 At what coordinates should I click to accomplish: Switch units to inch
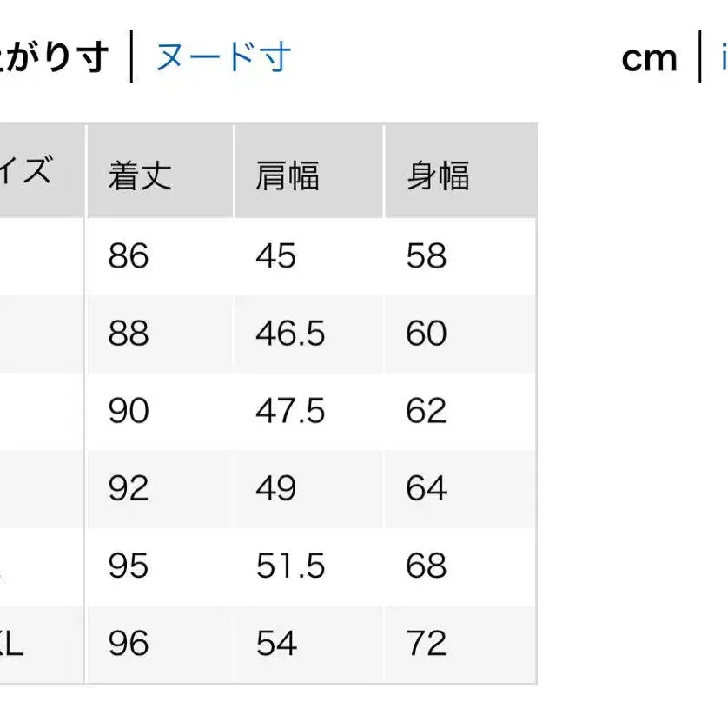pyautogui.click(x=723, y=58)
